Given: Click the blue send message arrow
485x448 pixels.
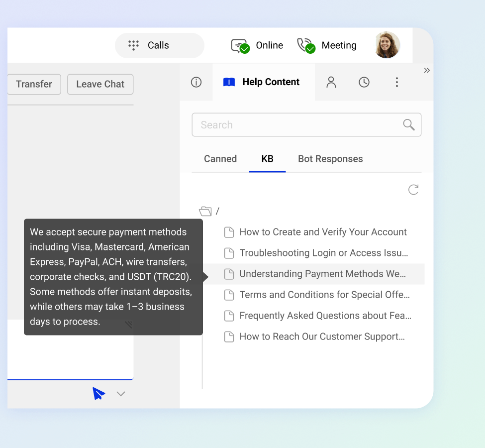Looking at the screenshot, I should coord(98,394).
